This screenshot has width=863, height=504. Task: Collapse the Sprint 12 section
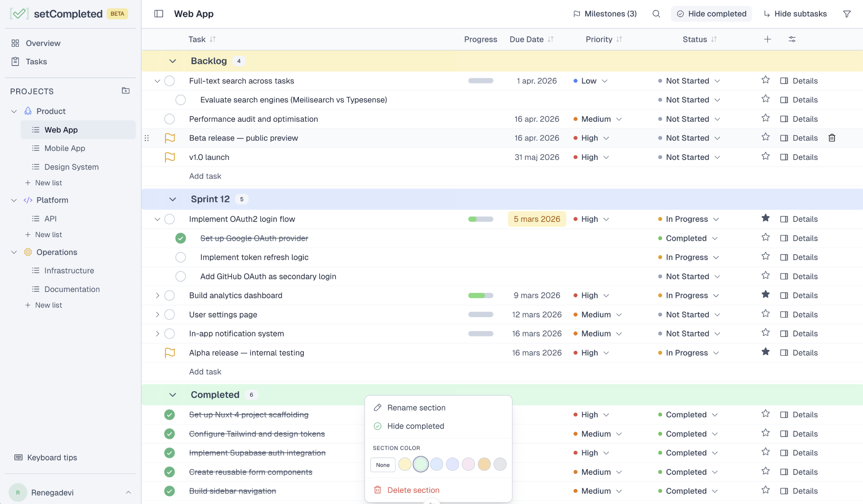coord(173,199)
